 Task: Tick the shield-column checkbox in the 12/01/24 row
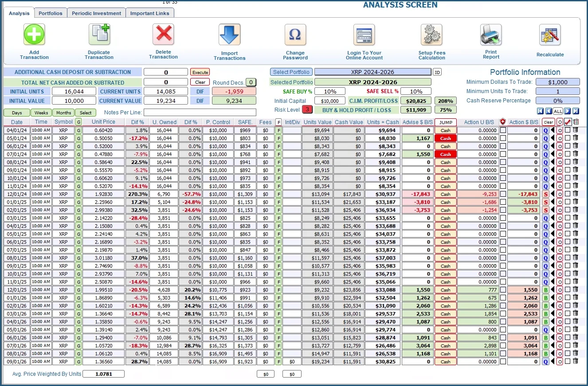pyautogui.click(x=503, y=194)
